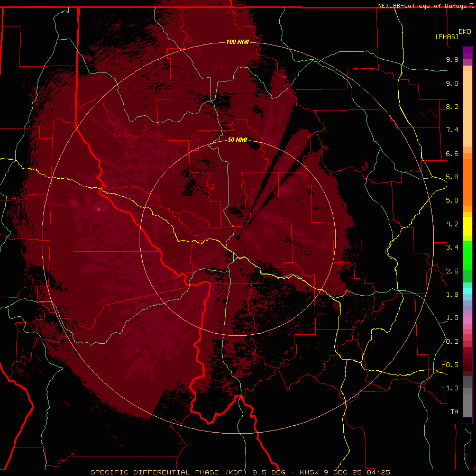Click the 5.8 scale value
The width and height of the screenshot is (476, 476).
(452, 177)
